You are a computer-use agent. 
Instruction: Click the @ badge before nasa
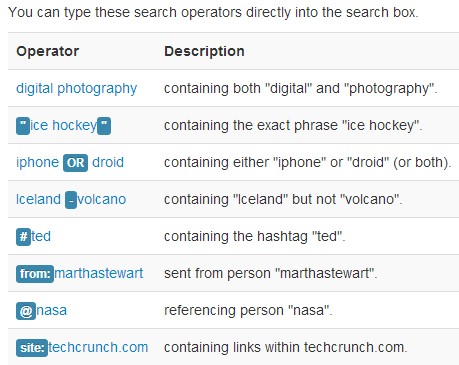coord(26,311)
